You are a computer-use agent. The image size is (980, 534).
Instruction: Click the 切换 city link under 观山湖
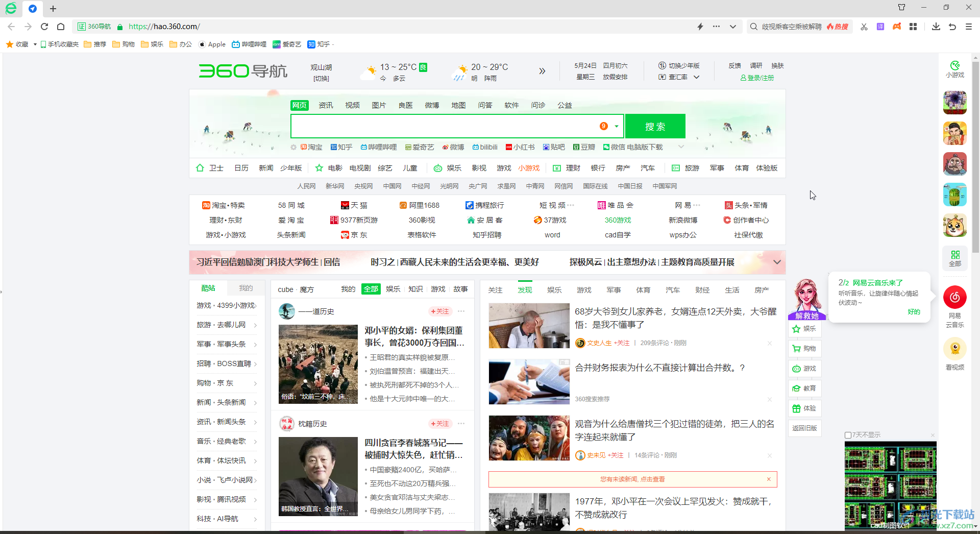coord(321,79)
